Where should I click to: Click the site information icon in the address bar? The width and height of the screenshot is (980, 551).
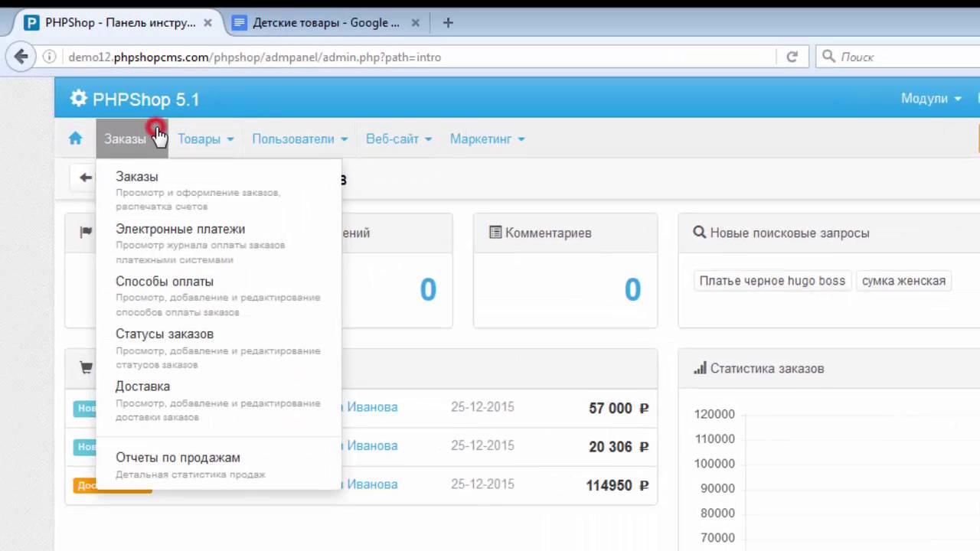50,57
